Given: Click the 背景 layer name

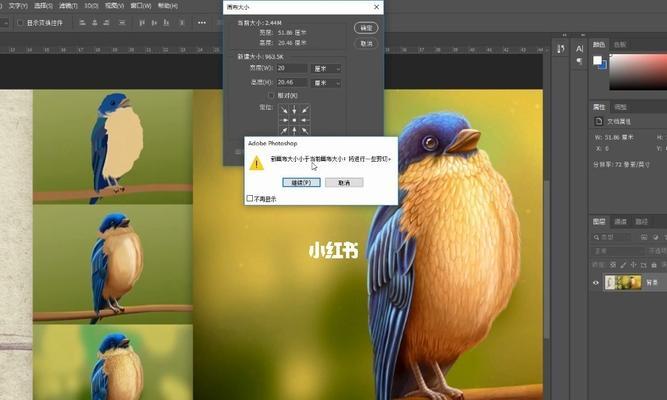Looking at the screenshot, I should click(652, 283).
